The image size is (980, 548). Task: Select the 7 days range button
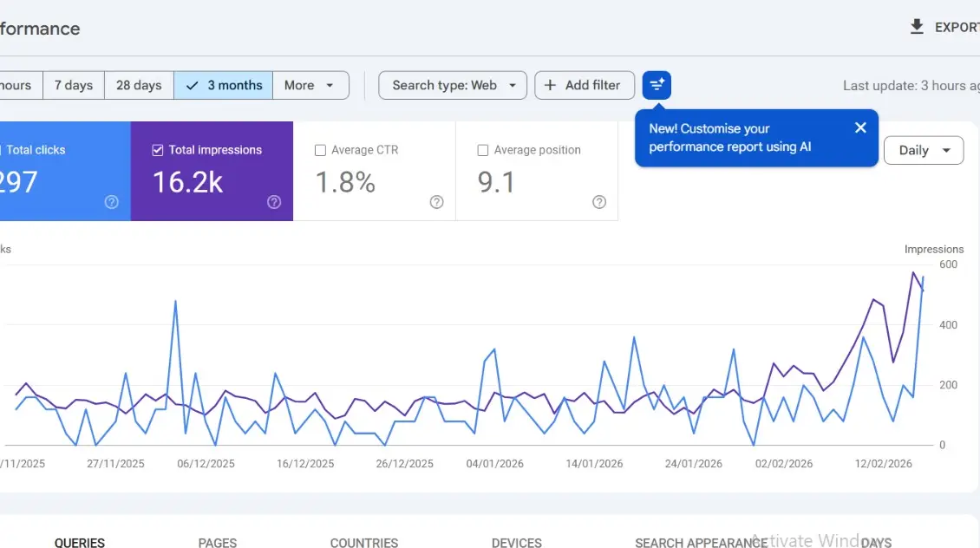(x=74, y=85)
